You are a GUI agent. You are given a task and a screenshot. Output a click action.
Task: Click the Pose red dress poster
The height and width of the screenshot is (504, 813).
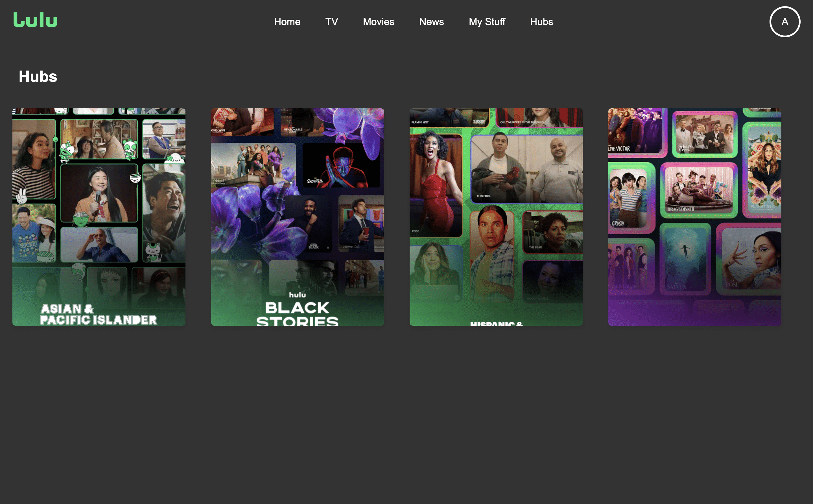435,185
